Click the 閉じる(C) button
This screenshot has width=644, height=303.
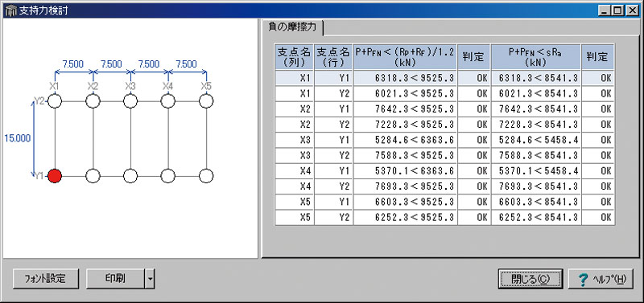530,279
